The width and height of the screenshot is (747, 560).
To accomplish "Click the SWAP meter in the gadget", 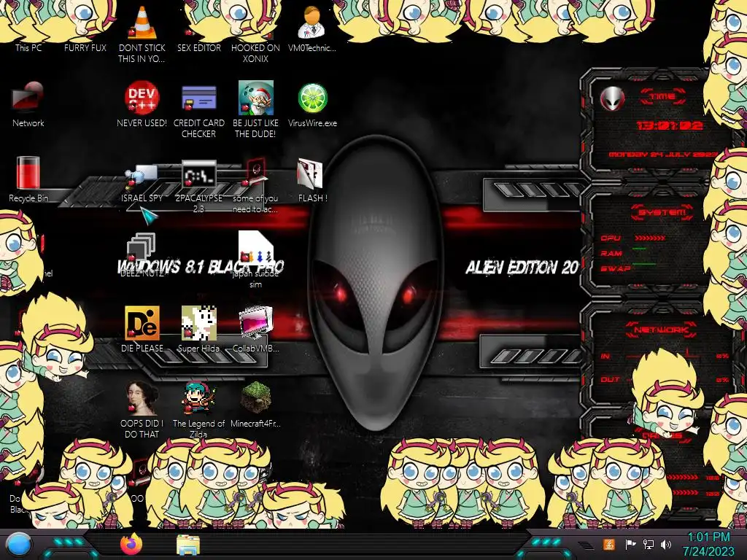I will tap(628, 268).
